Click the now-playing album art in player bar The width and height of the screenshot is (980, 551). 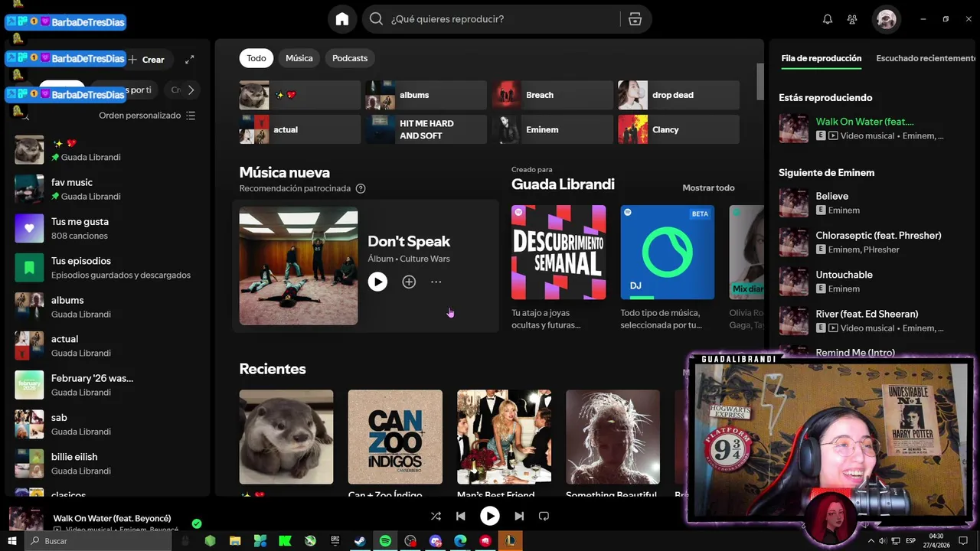(x=26, y=519)
